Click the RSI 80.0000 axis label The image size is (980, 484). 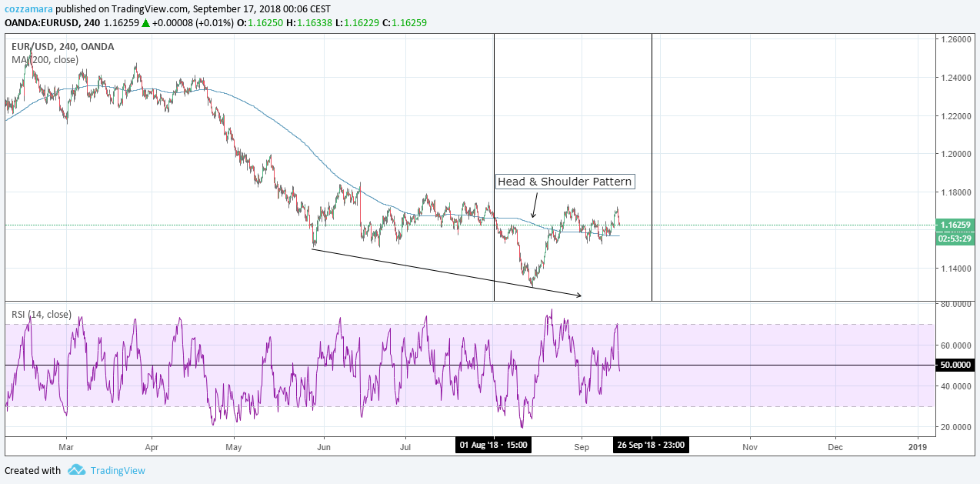(956, 304)
